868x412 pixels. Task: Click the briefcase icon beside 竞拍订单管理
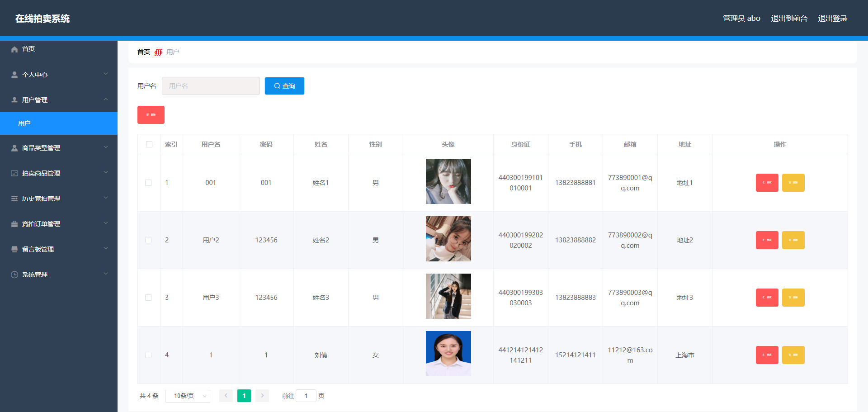(14, 224)
